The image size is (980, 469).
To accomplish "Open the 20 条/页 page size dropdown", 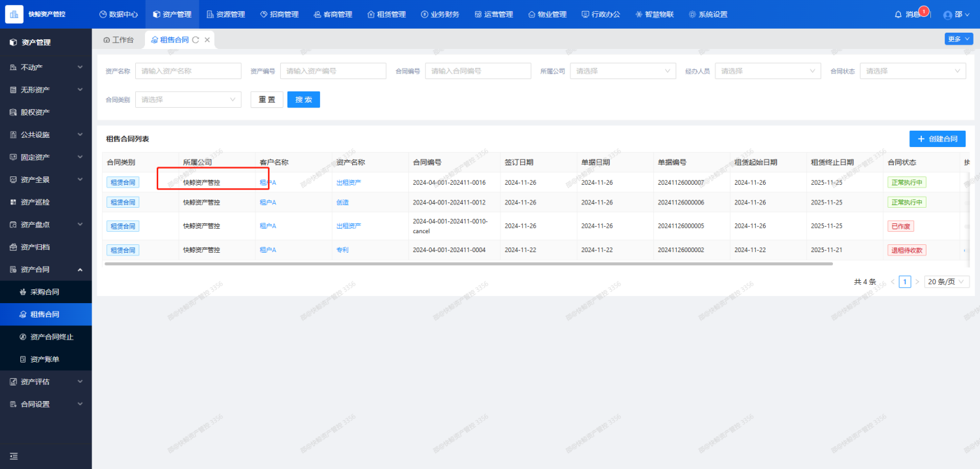I will tap(947, 282).
